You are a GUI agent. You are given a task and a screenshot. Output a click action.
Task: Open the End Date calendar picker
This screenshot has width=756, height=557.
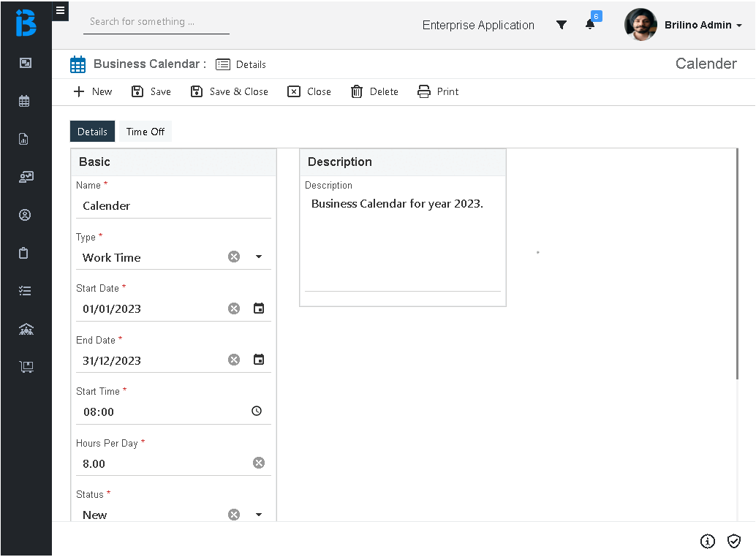coord(259,360)
